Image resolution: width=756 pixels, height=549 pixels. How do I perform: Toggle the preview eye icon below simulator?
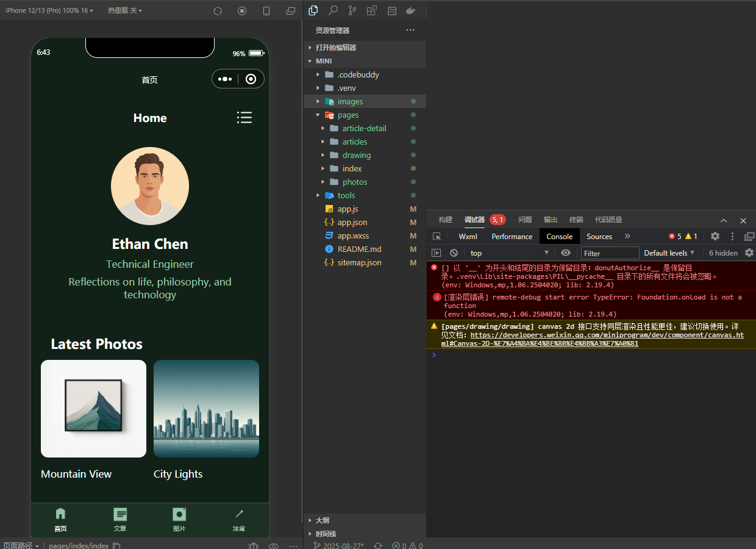point(274,545)
